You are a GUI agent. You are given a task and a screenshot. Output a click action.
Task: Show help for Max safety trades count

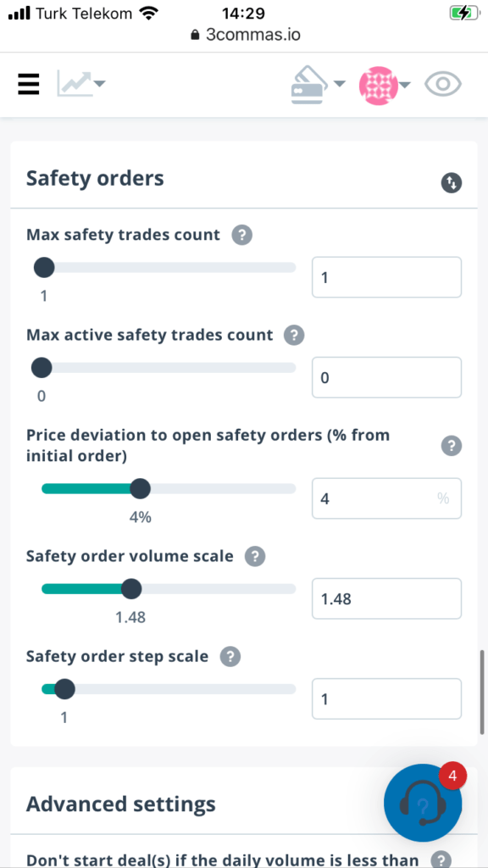241,235
